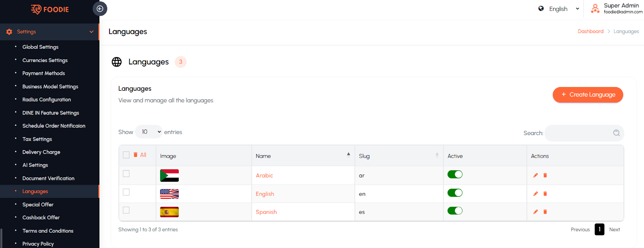The width and height of the screenshot is (644, 248).
Task: Check the English row checkbox
Action: tap(126, 192)
